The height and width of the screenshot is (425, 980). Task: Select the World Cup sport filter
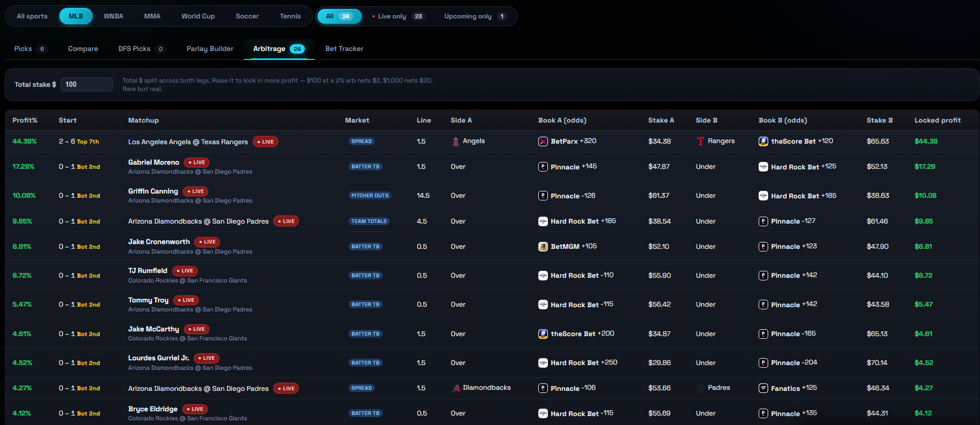198,16
